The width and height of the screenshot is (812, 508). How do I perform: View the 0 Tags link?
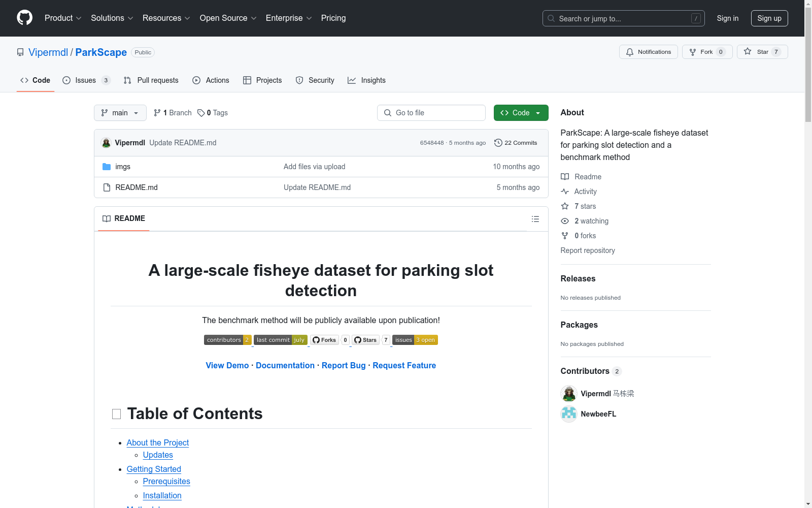pyautogui.click(x=213, y=113)
